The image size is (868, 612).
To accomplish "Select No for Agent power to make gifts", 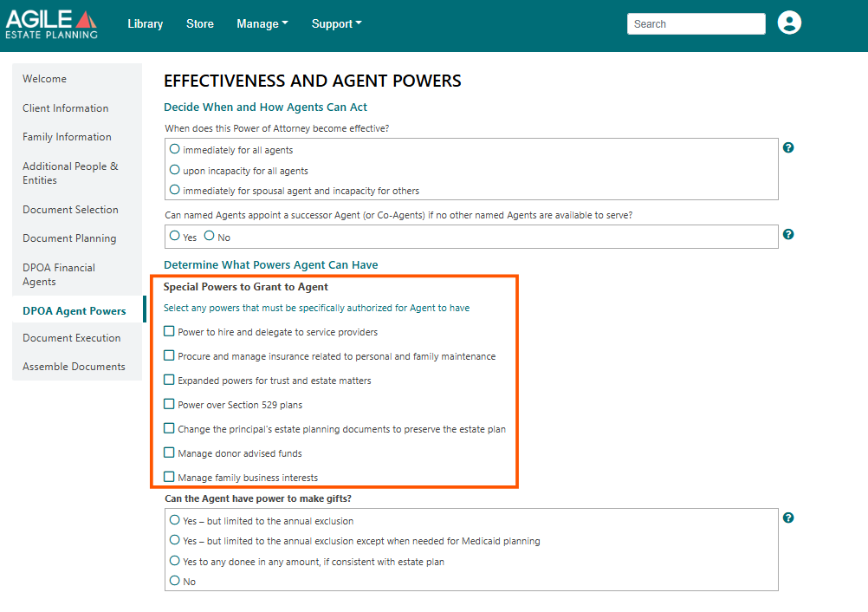I will click(x=174, y=581).
